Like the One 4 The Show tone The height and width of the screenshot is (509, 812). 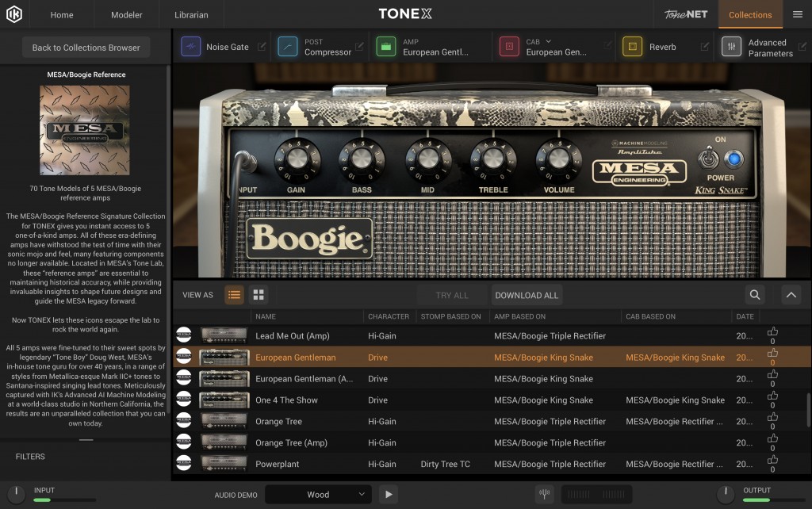pyautogui.click(x=772, y=396)
